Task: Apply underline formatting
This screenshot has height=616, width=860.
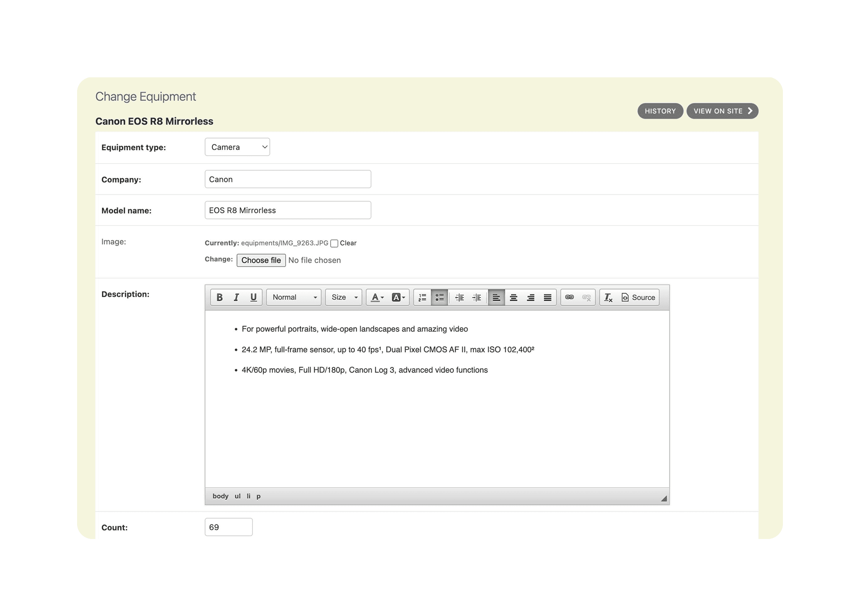Action: coord(253,297)
